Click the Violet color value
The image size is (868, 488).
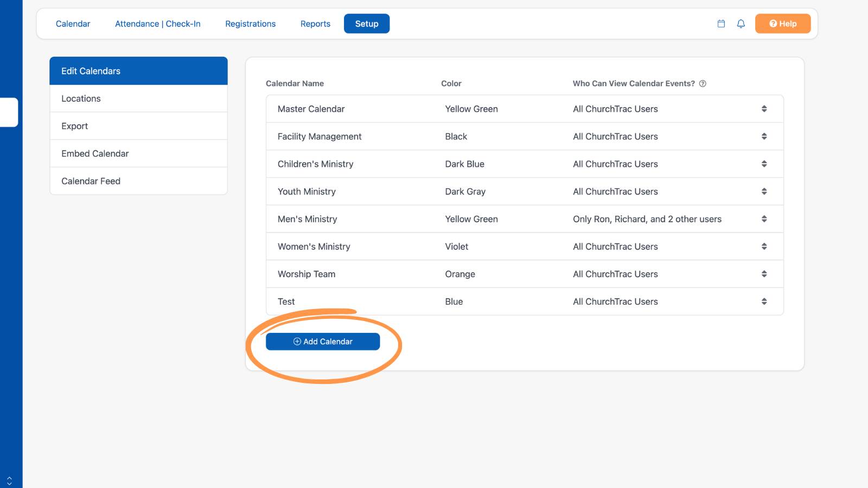457,247
